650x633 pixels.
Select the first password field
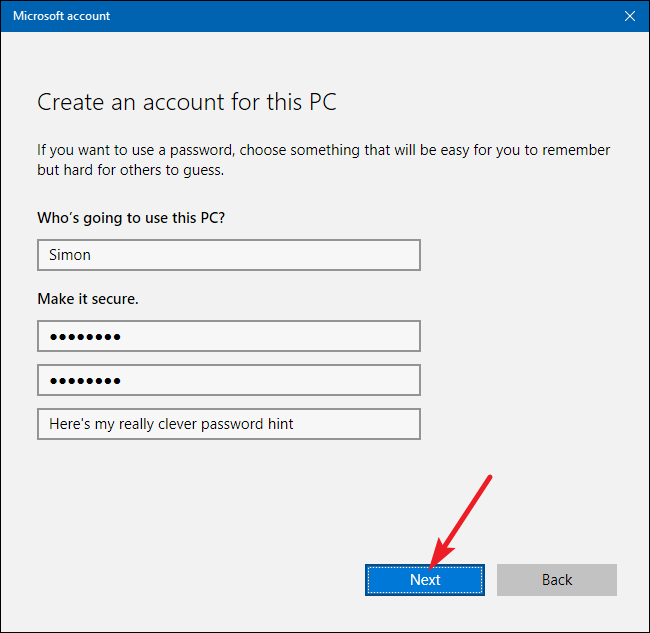click(229, 336)
